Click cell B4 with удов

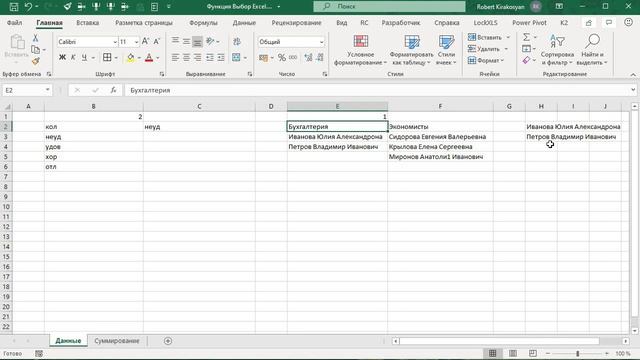click(x=93, y=147)
